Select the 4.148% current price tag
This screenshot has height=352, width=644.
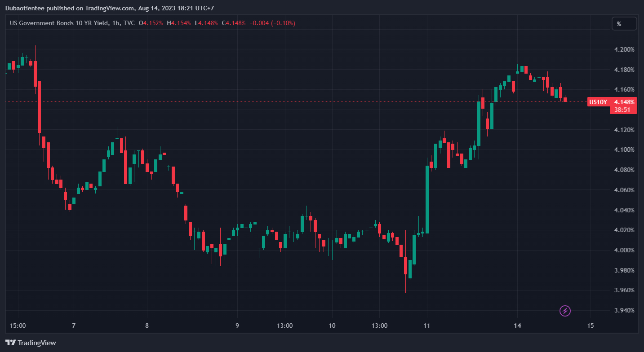pos(624,102)
